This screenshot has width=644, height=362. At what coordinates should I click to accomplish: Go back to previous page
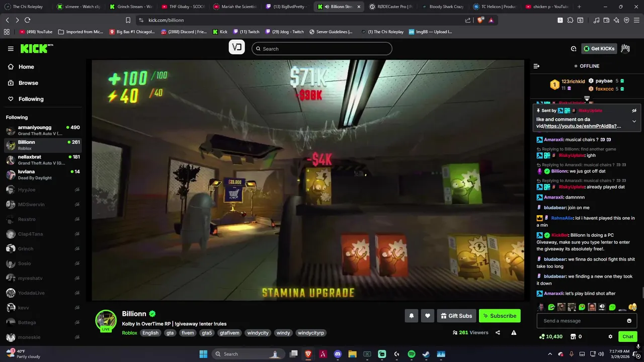click(x=8, y=20)
